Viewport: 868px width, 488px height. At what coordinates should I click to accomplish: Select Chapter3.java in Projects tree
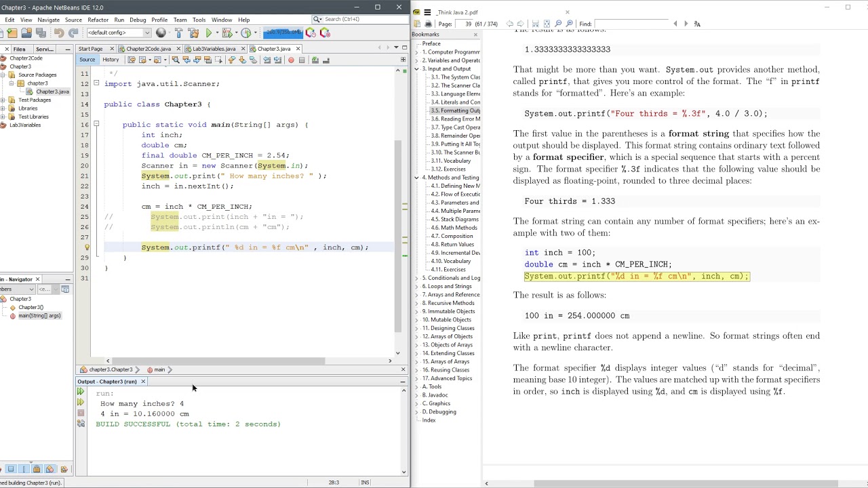[52, 91]
